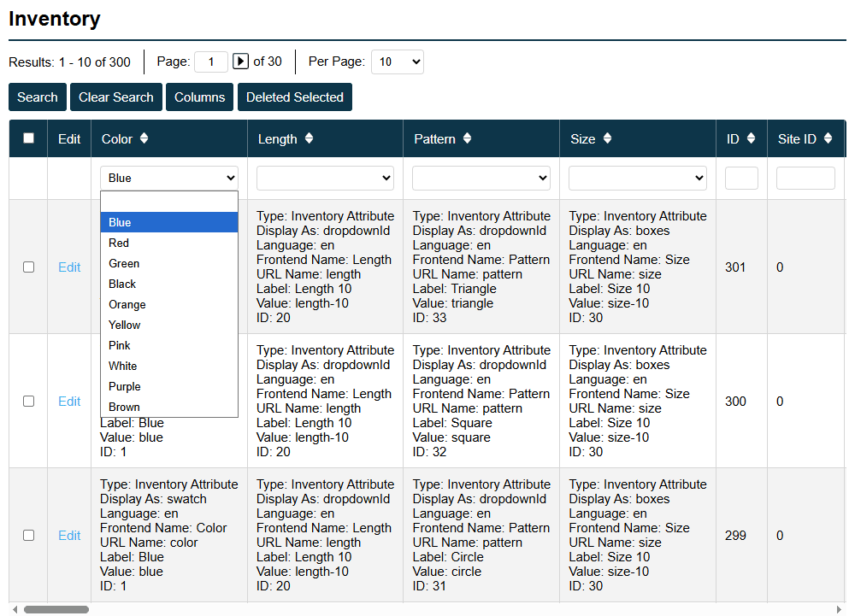Choose White from the Color list
This screenshot has width=855, height=616.
click(x=169, y=366)
